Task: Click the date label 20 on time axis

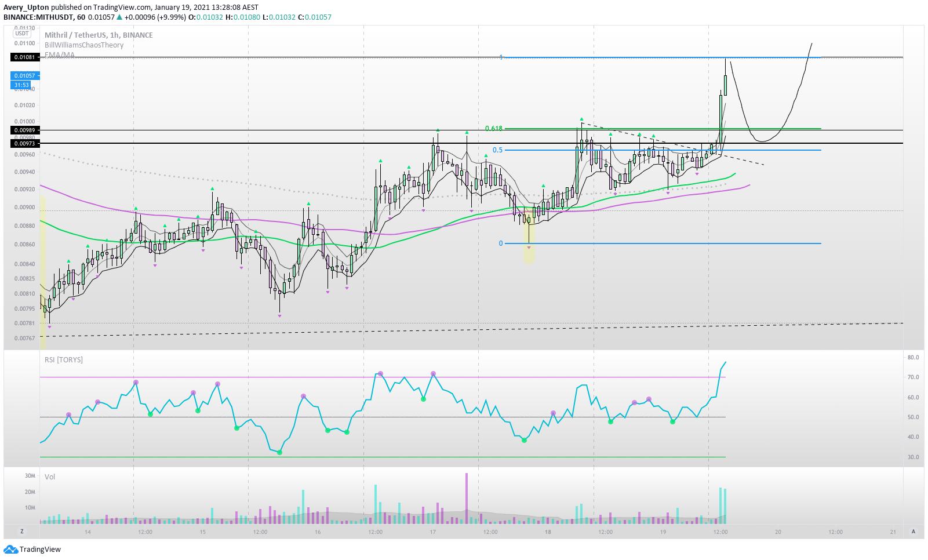Action: click(x=778, y=532)
